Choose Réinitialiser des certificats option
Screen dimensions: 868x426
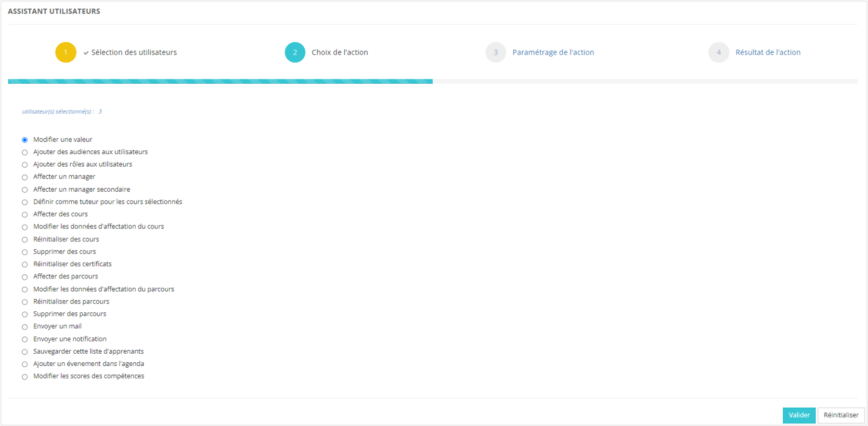coord(25,265)
